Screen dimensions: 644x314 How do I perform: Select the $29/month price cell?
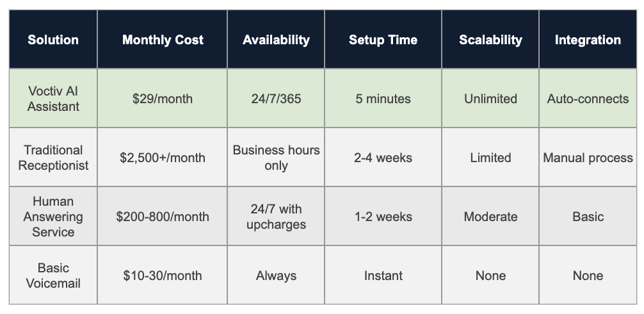(x=163, y=99)
